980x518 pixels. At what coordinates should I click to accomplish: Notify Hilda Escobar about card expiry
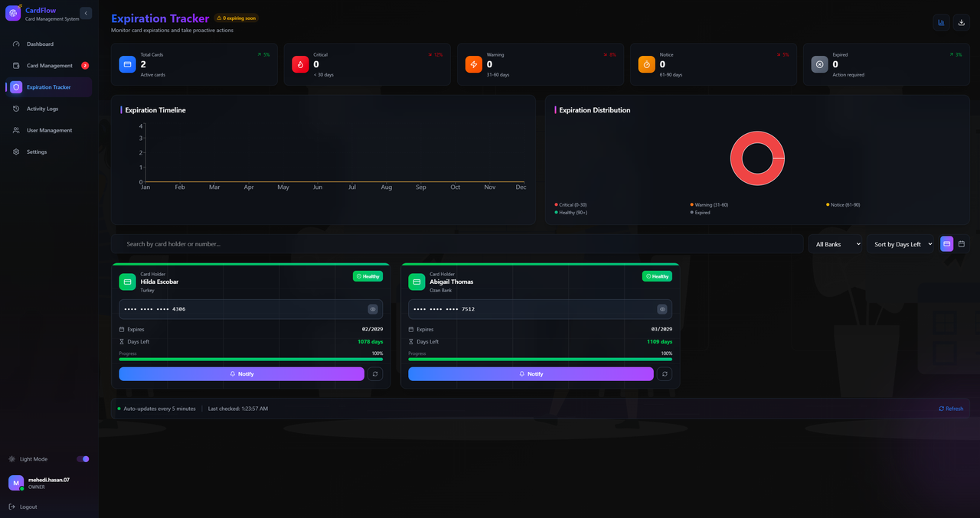241,374
